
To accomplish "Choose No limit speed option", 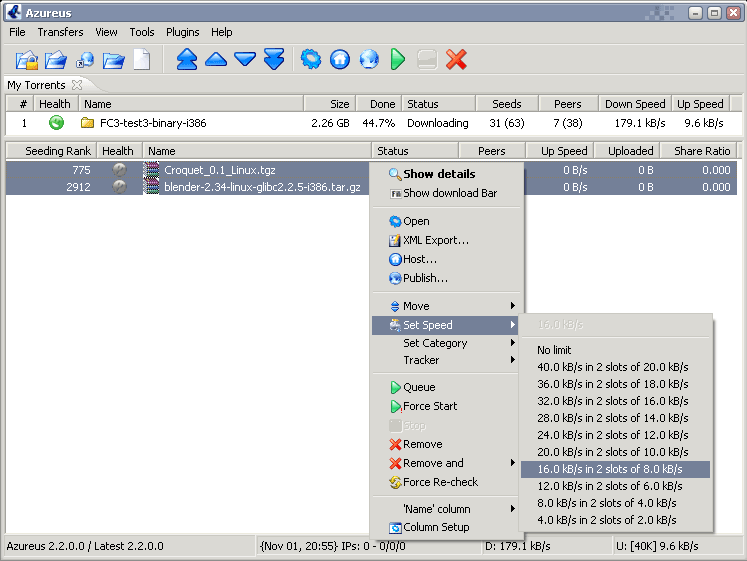I will [554, 350].
